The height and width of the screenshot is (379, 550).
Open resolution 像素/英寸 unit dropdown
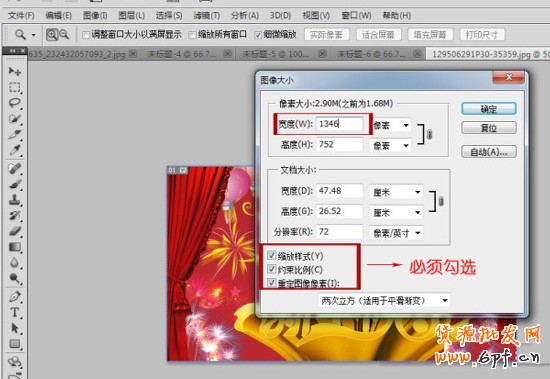396,233
